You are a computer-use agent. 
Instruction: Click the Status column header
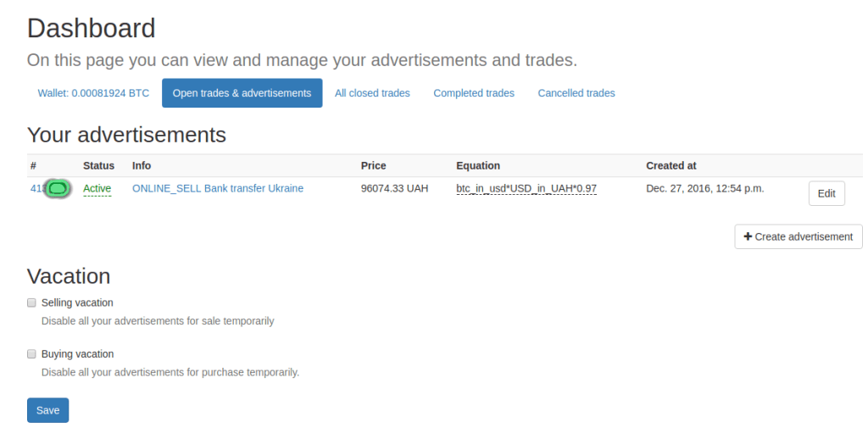(x=98, y=166)
